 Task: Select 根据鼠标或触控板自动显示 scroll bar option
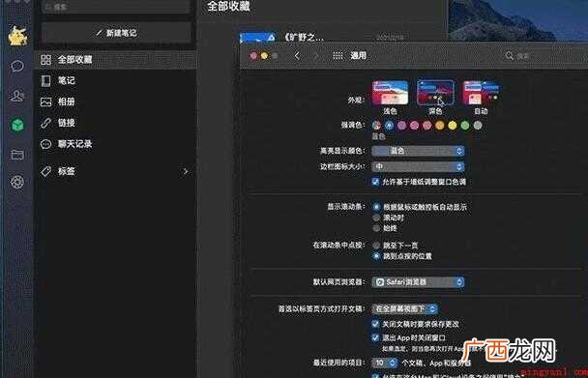pyautogui.click(x=376, y=207)
